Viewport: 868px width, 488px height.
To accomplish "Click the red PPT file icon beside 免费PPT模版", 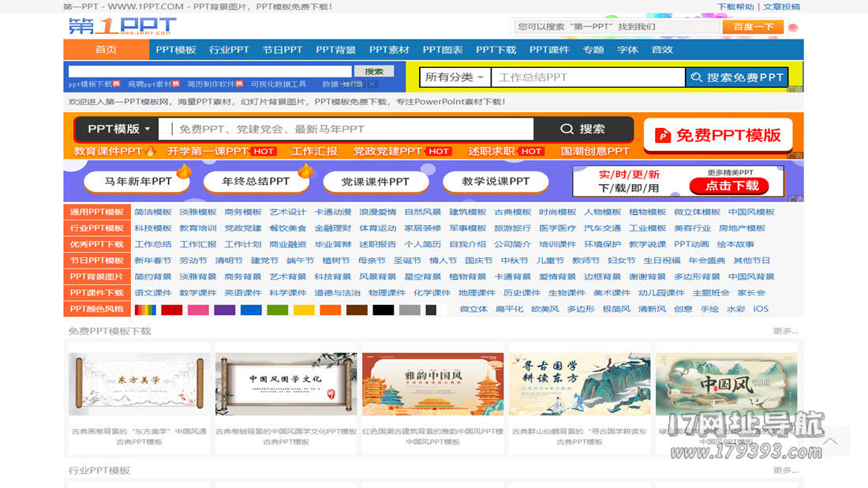I will coord(663,136).
